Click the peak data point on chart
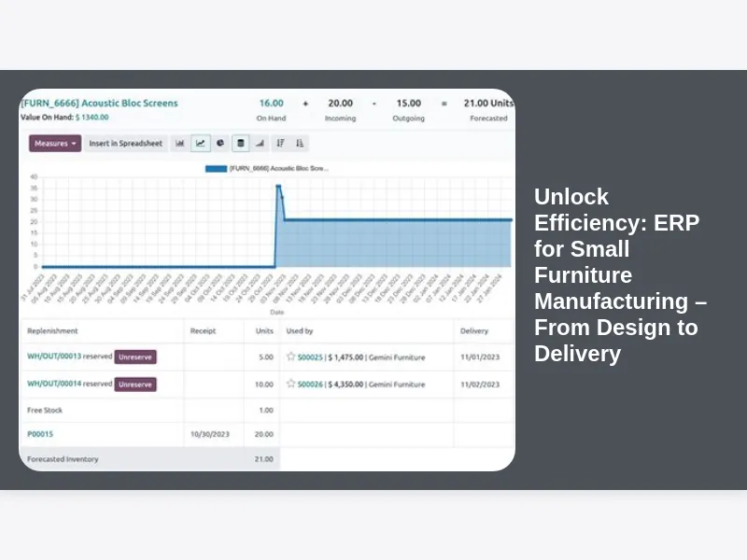 click(278, 187)
